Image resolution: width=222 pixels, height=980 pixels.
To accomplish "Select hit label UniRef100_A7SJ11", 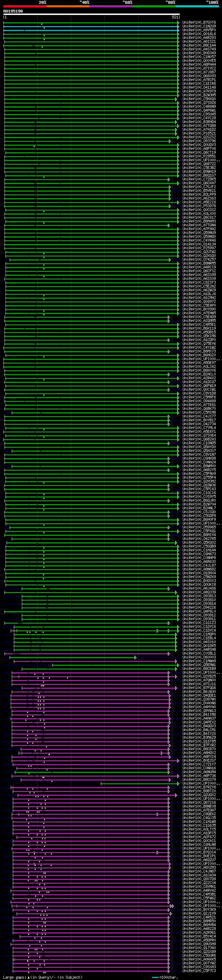I will (199, 684).
